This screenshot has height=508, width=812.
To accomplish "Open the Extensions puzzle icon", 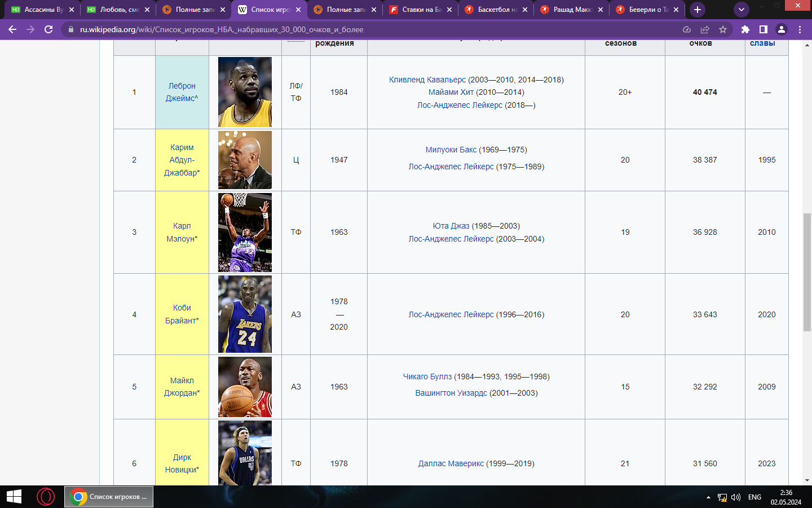I will [745, 29].
